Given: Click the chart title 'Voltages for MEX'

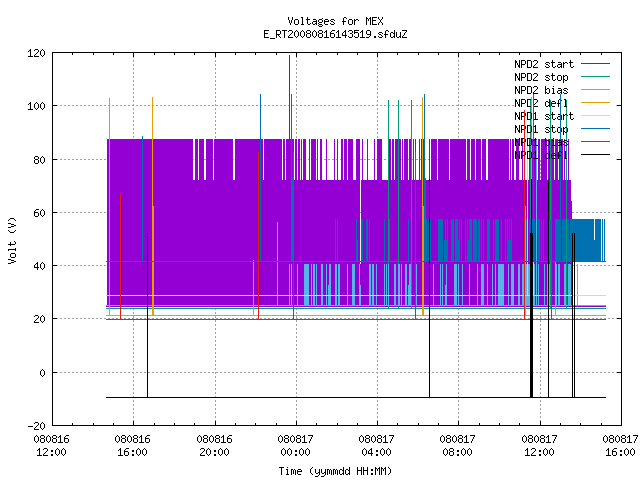Looking at the screenshot, I should click(335, 21).
